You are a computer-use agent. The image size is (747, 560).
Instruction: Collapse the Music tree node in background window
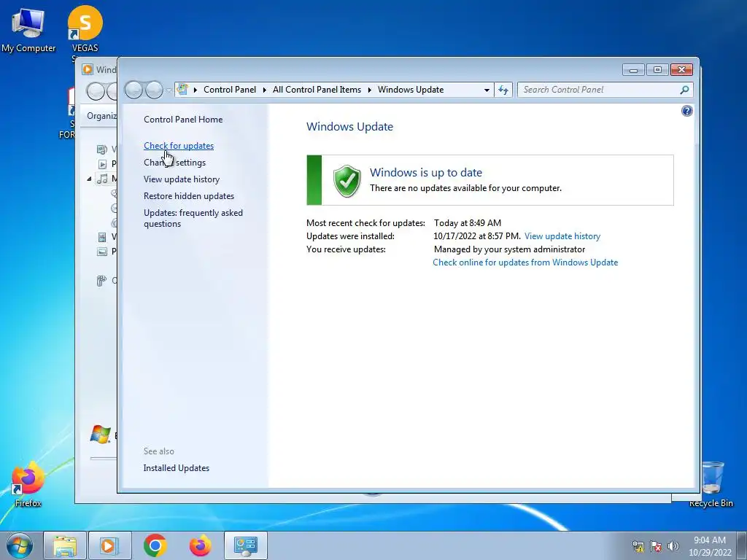coord(89,179)
